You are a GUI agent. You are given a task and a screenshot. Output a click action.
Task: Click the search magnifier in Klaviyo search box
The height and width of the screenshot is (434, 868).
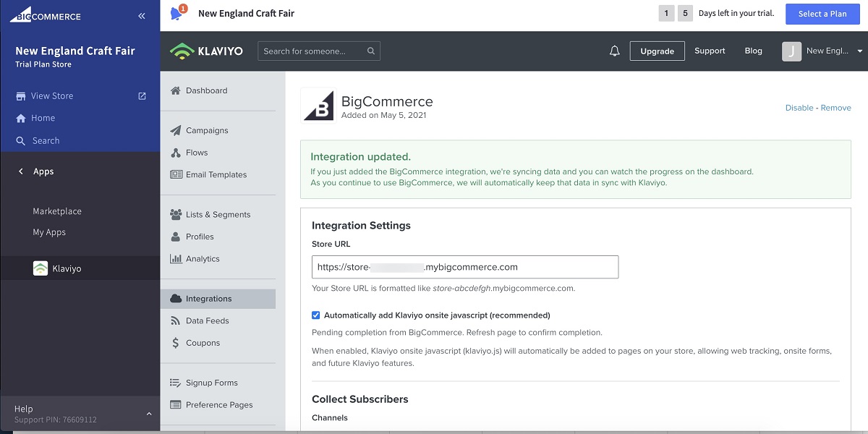click(x=371, y=51)
